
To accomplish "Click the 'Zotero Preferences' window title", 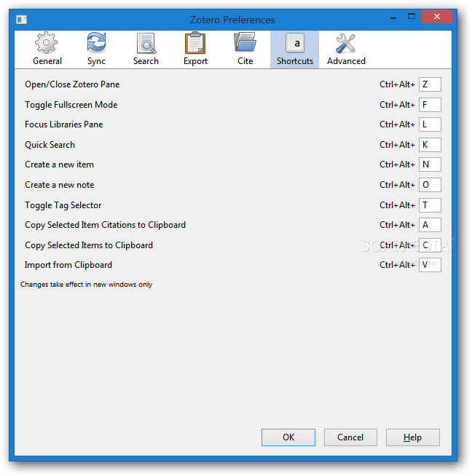I will (x=232, y=20).
